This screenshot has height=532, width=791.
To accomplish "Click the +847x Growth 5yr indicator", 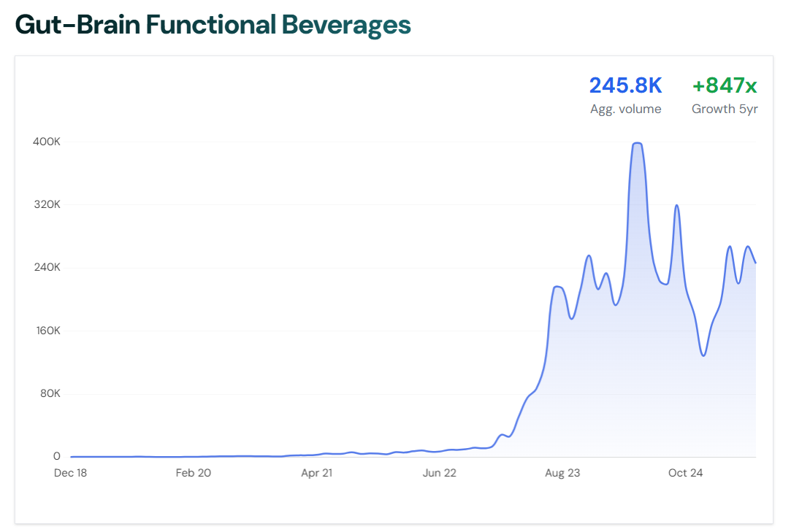I will point(724,85).
